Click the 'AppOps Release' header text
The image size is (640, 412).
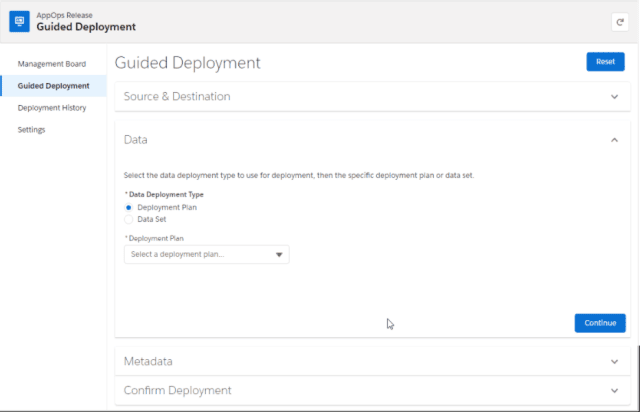64,15
